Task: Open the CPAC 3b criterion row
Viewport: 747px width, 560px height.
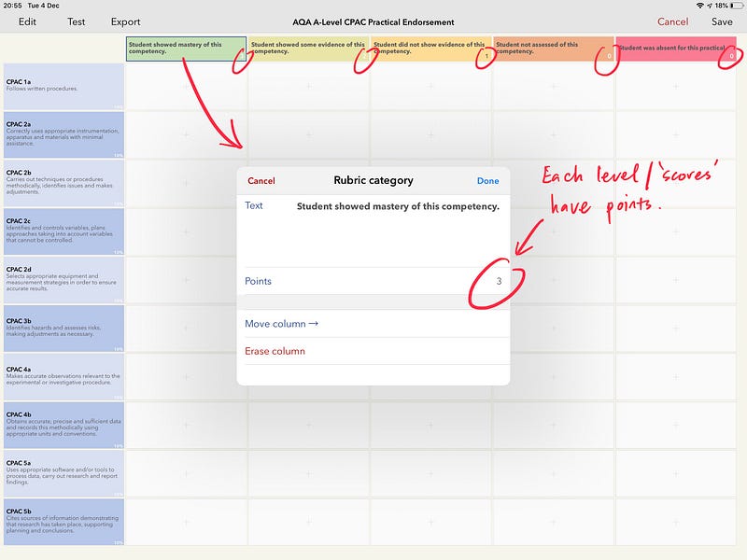Action: pyautogui.click(x=63, y=329)
